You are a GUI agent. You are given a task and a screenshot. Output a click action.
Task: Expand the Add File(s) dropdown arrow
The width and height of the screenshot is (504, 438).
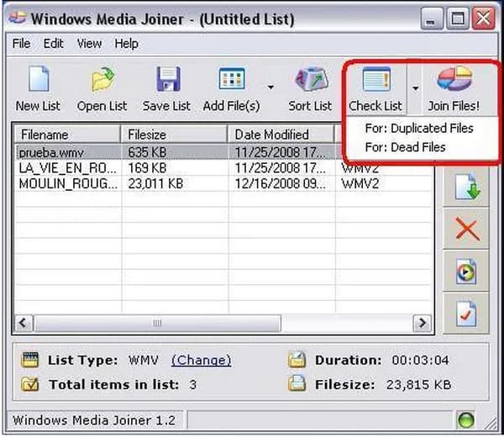[270, 87]
